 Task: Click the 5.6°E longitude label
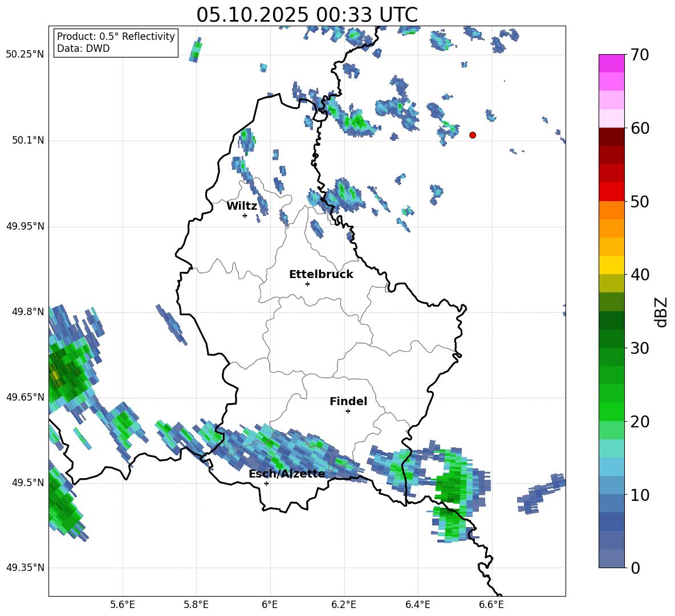pos(123,605)
